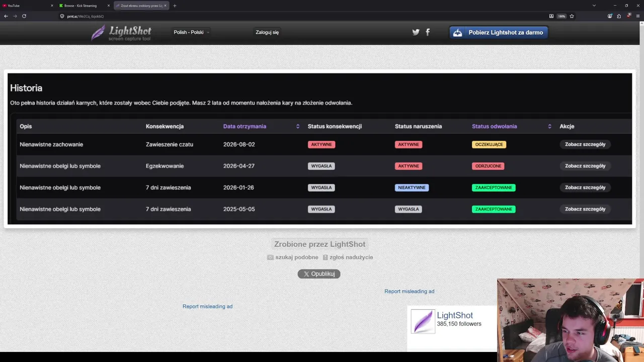This screenshot has height=362, width=644.
Task: Click the Data otrzymania column header
Action: coord(245,126)
